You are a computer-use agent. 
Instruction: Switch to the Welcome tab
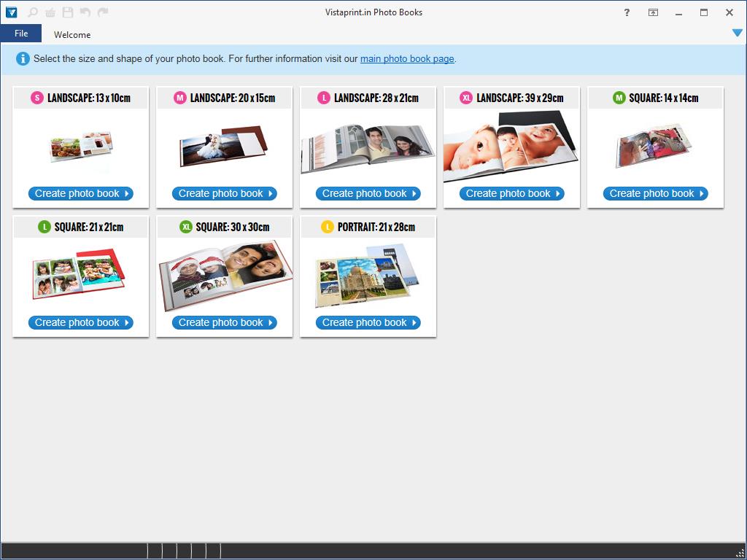[71, 34]
